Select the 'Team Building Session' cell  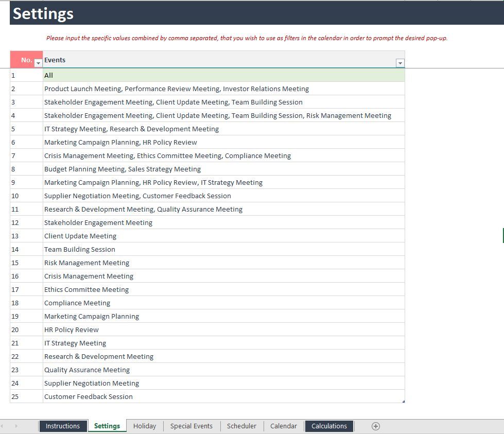click(224, 250)
